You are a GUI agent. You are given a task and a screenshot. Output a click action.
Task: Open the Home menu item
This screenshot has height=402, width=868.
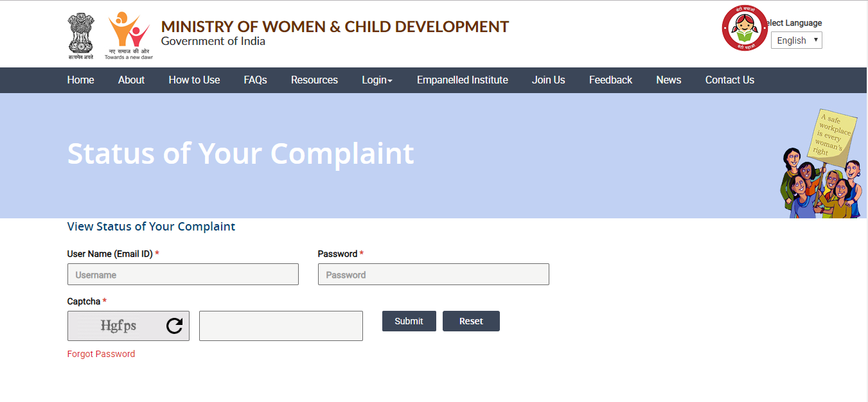[x=80, y=80]
